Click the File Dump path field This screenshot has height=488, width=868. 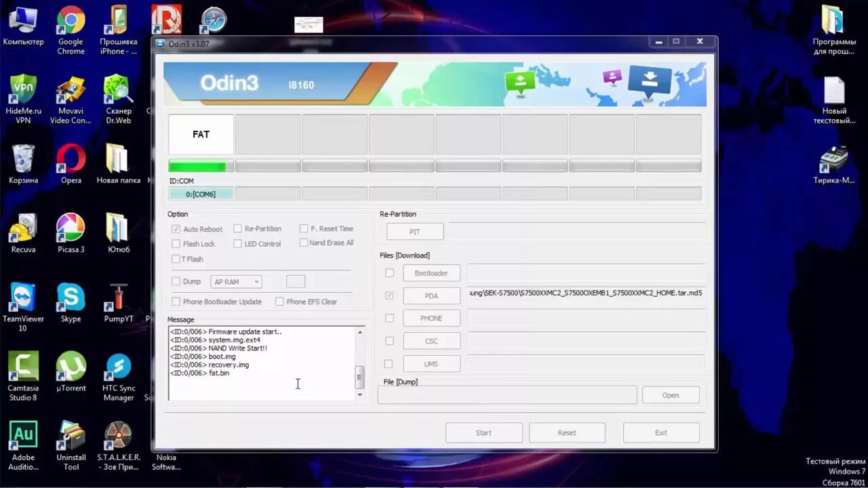point(507,395)
